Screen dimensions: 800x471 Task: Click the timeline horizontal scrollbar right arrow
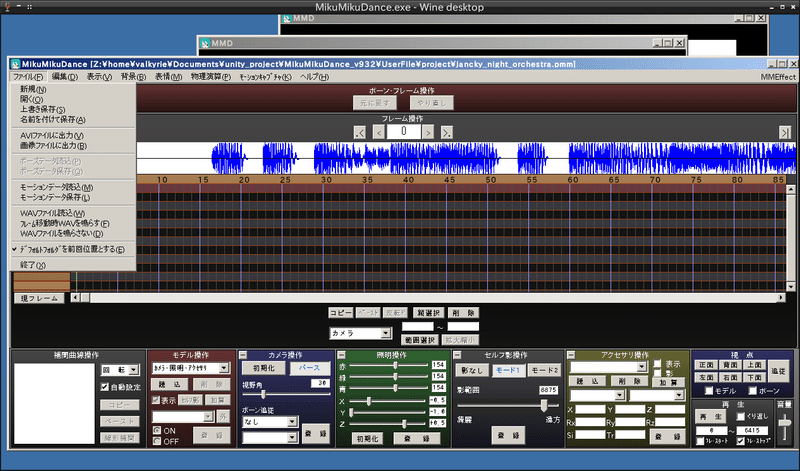coord(781,298)
